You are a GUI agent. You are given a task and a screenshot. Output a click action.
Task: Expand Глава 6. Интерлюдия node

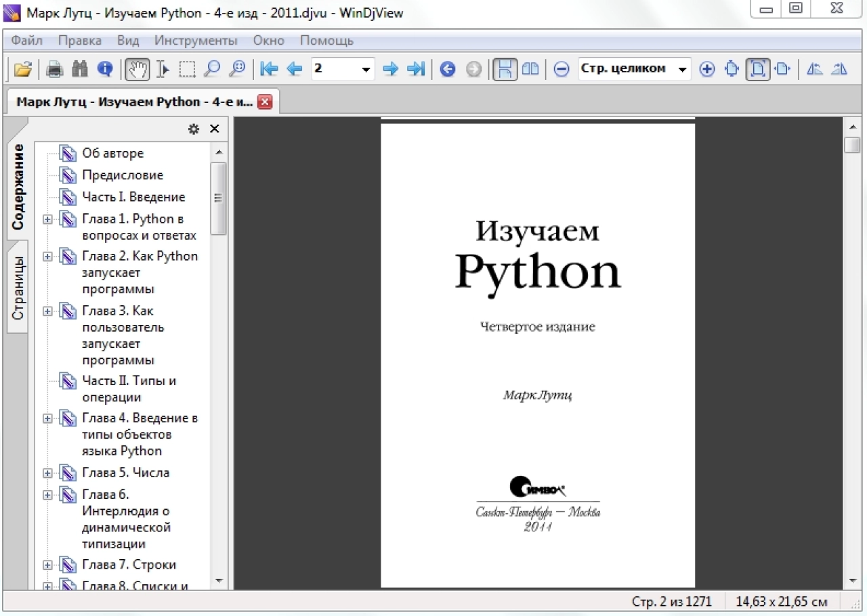[x=47, y=495]
